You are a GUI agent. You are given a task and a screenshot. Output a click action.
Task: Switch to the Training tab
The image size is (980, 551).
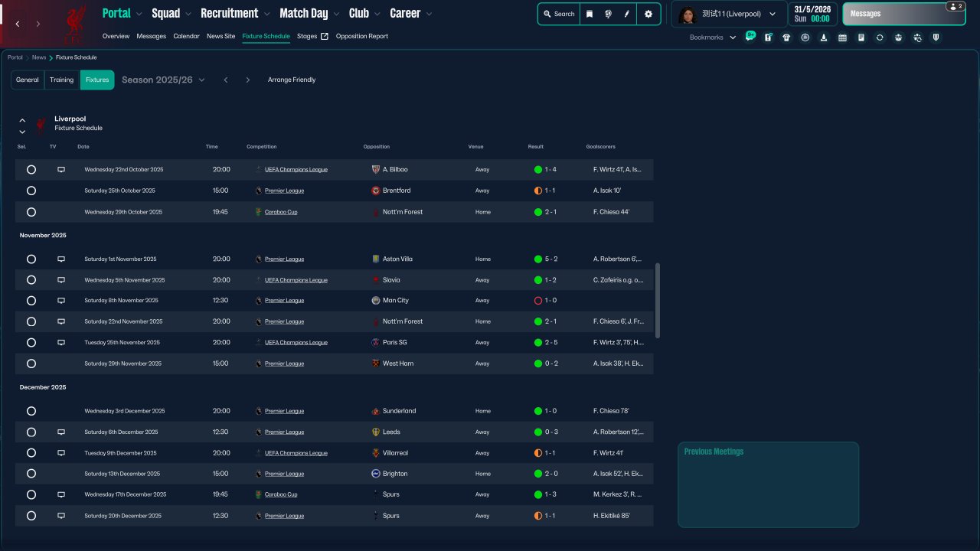pyautogui.click(x=61, y=80)
